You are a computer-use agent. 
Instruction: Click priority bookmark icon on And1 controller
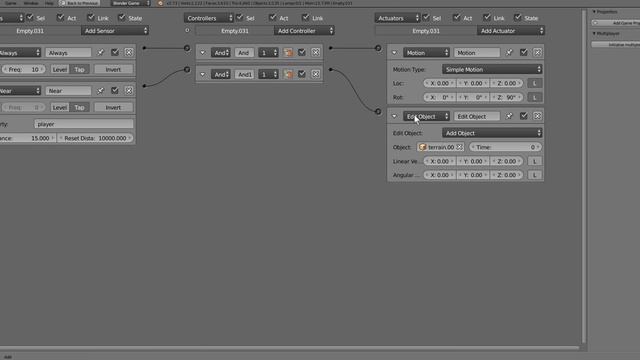[x=288, y=74]
